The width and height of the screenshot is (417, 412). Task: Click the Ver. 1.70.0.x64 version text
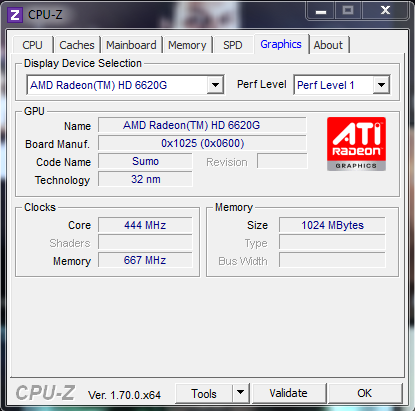coord(124,395)
